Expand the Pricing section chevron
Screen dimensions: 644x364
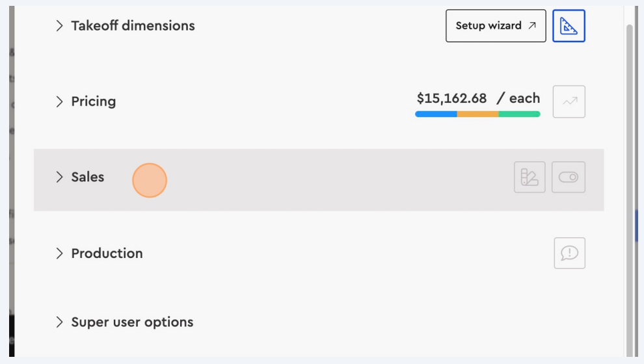[59, 101]
